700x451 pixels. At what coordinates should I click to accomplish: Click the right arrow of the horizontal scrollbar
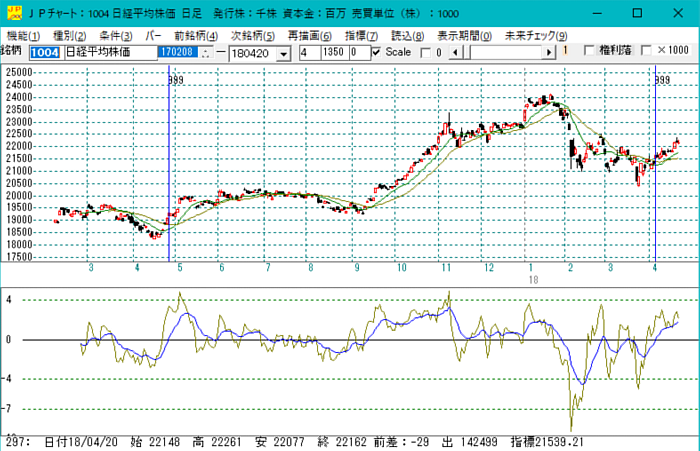[x=549, y=51]
